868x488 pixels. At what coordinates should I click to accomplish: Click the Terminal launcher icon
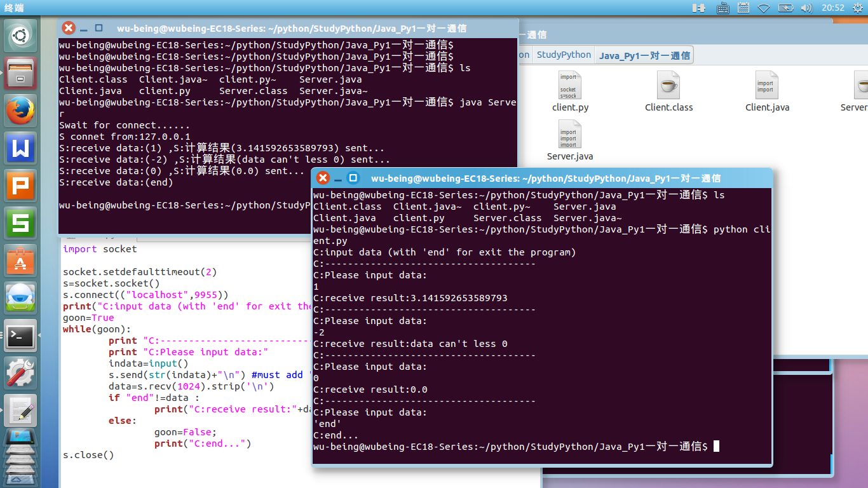pyautogui.click(x=20, y=336)
